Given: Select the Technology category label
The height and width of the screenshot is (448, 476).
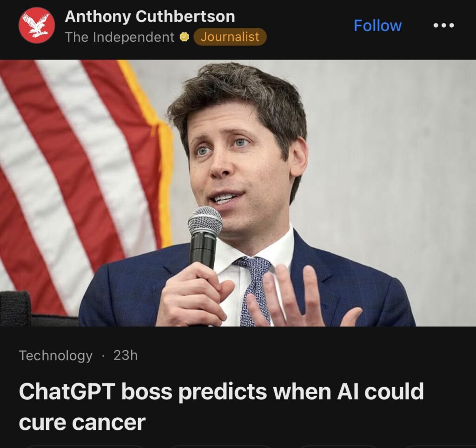Looking at the screenshot, I should [56, 356].
